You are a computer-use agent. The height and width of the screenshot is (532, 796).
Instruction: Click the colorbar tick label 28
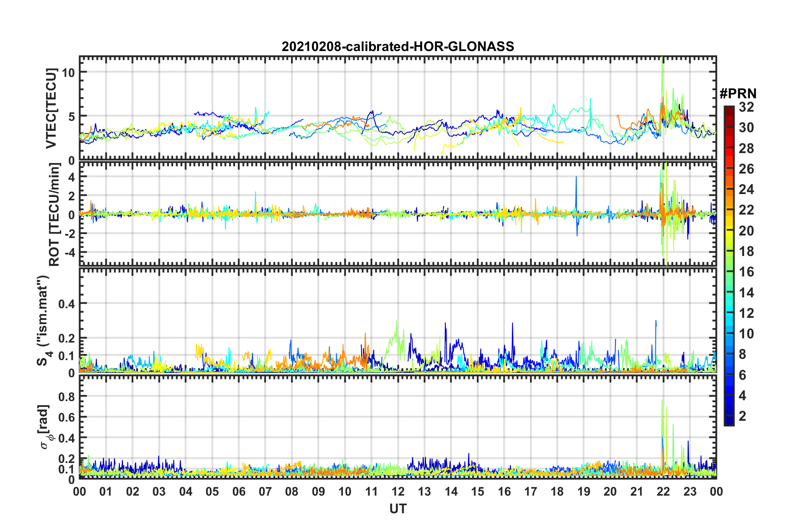point(746,148)
